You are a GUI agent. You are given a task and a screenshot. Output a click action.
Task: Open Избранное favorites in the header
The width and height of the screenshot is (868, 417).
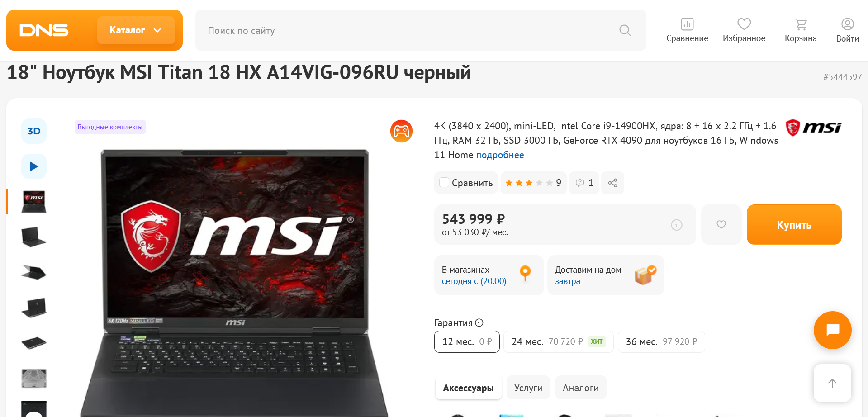pos(744,30)
